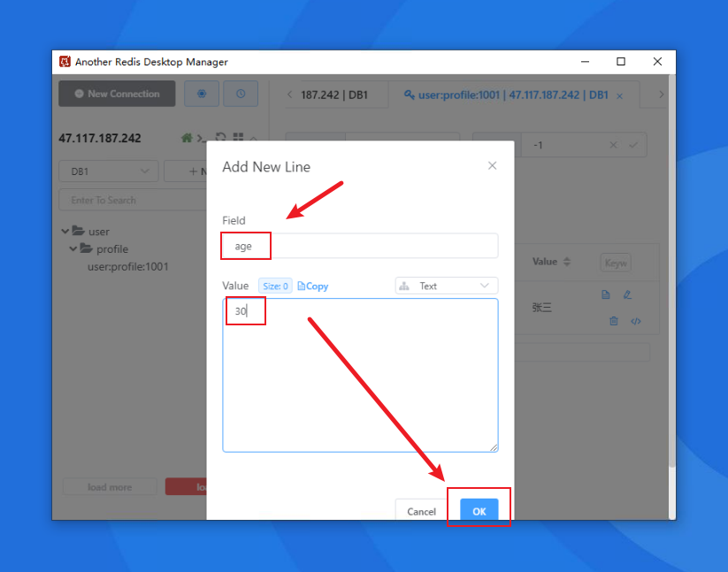Image resolution: width=728 pixels, height=572 pixels.
Task: Open command log via the clock icon
Action: point(241,94)
